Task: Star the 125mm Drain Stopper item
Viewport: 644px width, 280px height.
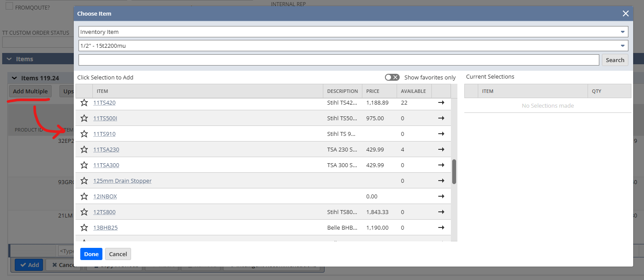Action: [84, 181]
